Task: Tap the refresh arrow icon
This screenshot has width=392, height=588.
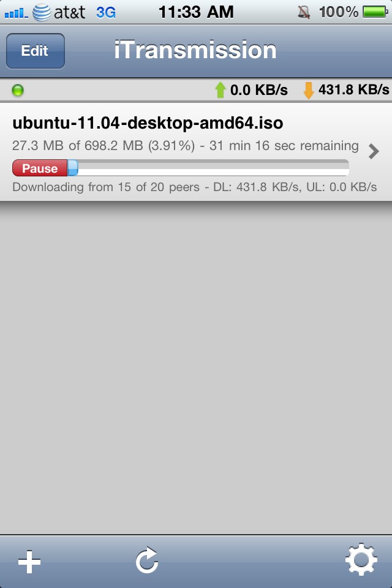Action: tap(146, 560)
